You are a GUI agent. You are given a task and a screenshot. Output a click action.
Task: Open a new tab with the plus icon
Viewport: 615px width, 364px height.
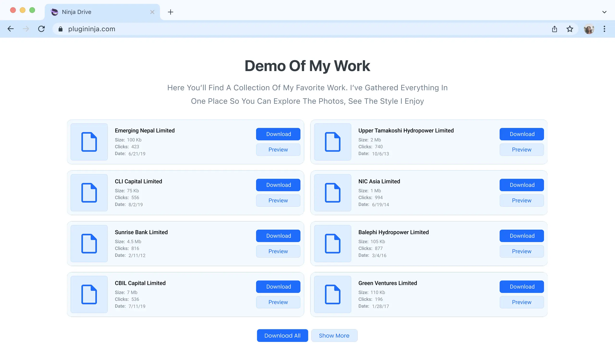pyautogui.click(x=171, y=12)
